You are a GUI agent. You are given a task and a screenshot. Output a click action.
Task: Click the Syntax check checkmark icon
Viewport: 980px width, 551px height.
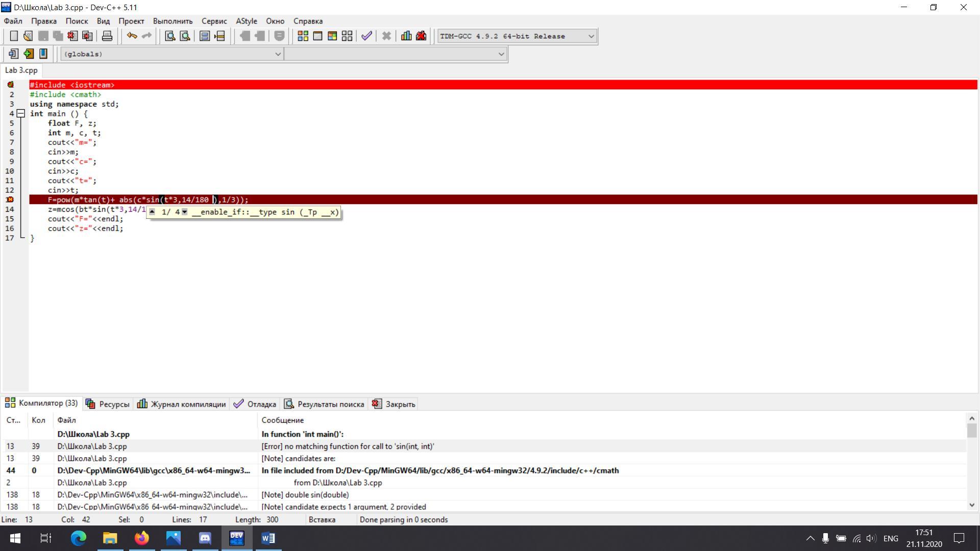pyautogui.click(x=366, y=36)
